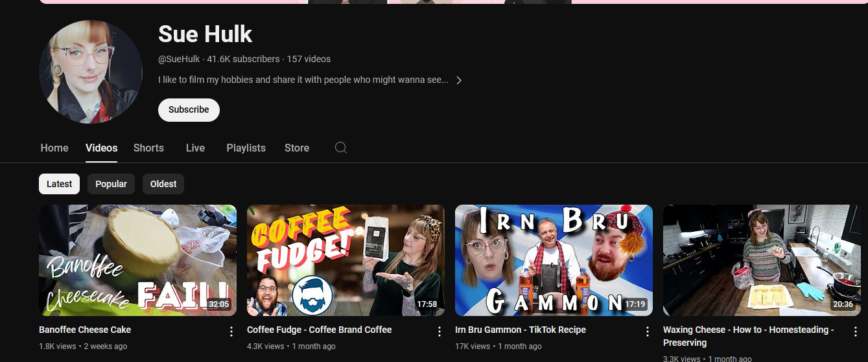Open the Irn Bru Gammon thumbnail
868x362 pixels.
coord(554,260)
